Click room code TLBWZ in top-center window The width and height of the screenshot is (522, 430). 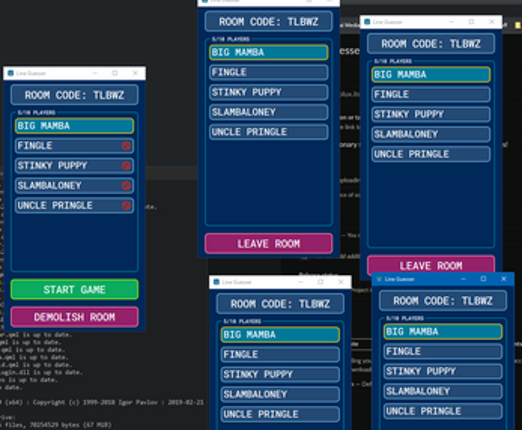pyautogui.click(x=269, y=22)
